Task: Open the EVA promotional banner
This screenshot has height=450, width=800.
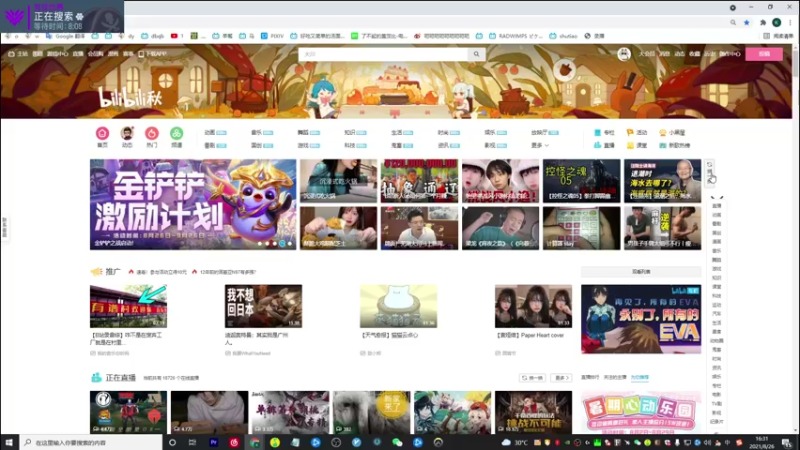Action: [x=641, y=319]
